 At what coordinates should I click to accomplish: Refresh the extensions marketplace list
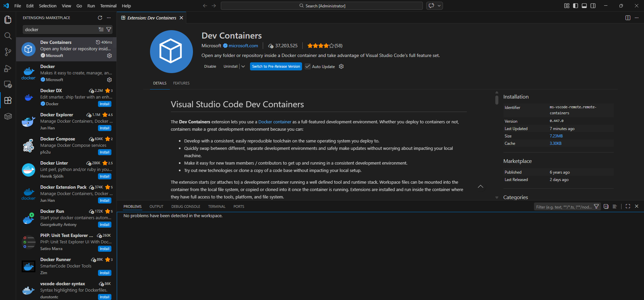point(100,18)
